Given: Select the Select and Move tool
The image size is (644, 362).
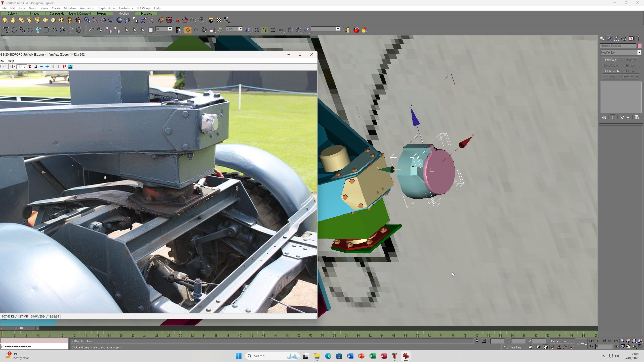Looking at the screenshot, I should coord(188,30).
